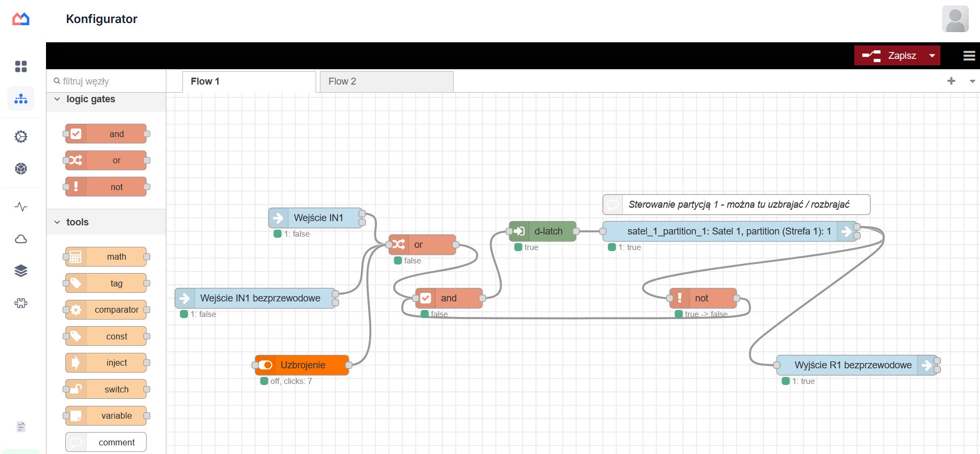Viewport: 980px width, 454px height.
Task: Open the flow list dropdown arrow near tabs
Action: (x=972, y=81)
